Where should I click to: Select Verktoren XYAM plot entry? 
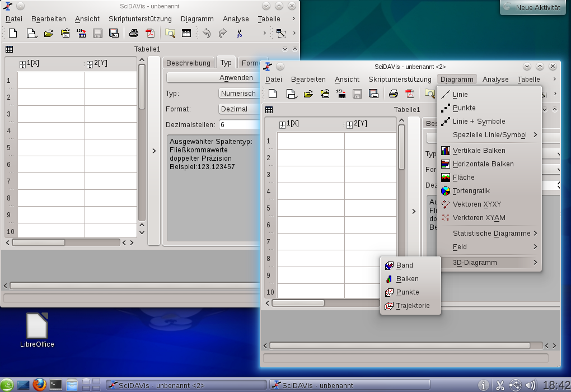pos(489,218)
